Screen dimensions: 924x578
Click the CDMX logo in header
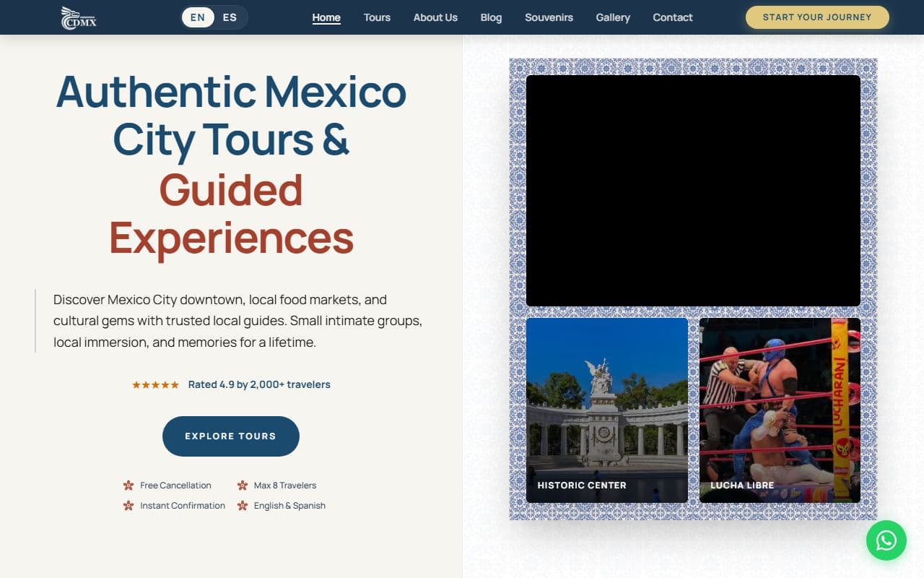pos(78,17)
